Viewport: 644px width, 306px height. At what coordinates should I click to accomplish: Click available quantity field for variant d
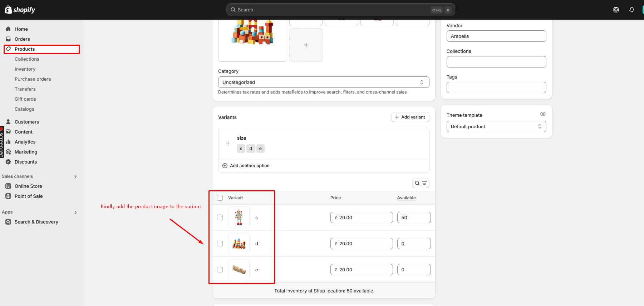point(414,244)
